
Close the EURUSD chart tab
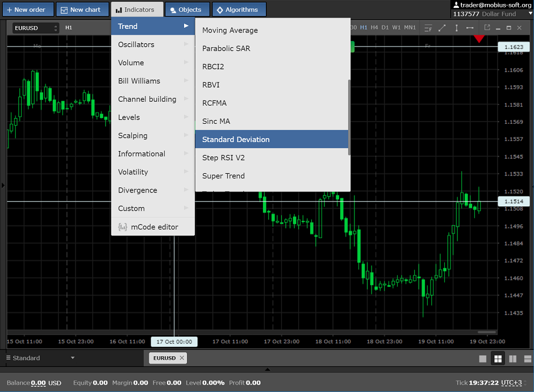coord(182,358)
